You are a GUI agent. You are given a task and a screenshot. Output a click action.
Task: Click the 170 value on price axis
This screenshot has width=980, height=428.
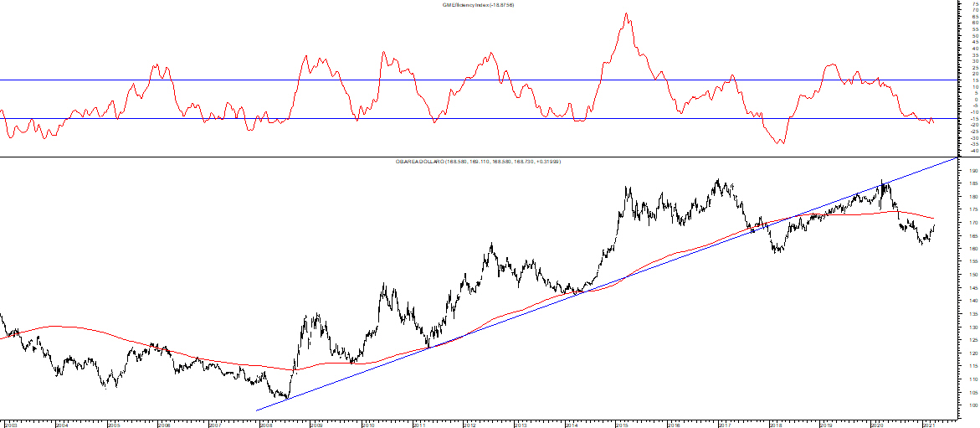coord(972,222)
